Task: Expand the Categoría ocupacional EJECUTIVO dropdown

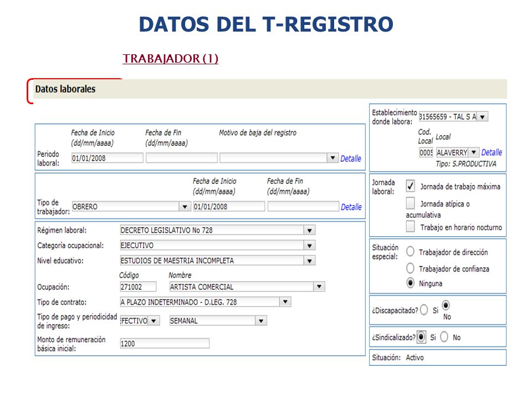Action: click(x=309, y=245)
